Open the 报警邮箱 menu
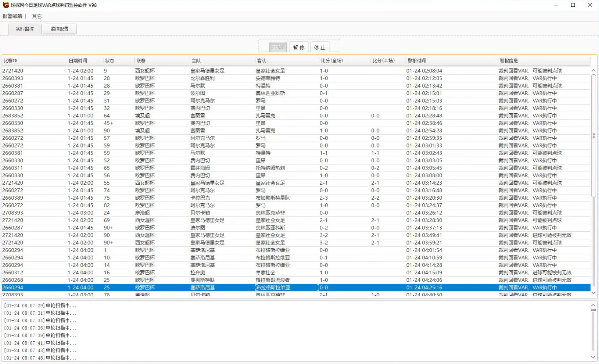 pos(12,16)
